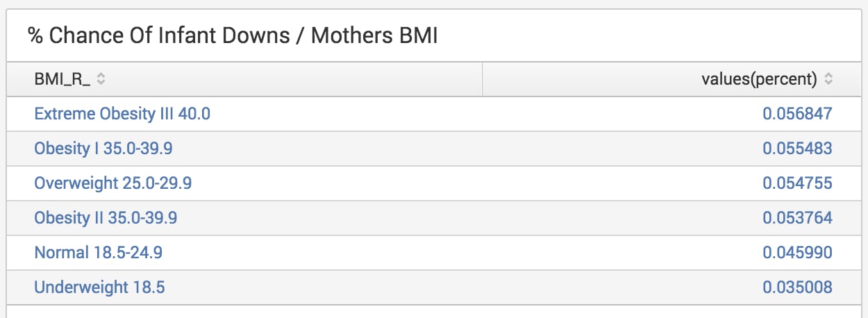Select Overweight 25.0-29.9 row label
Image resolution: width=868 pixels, height=318 pixels.
pos(113,183)
